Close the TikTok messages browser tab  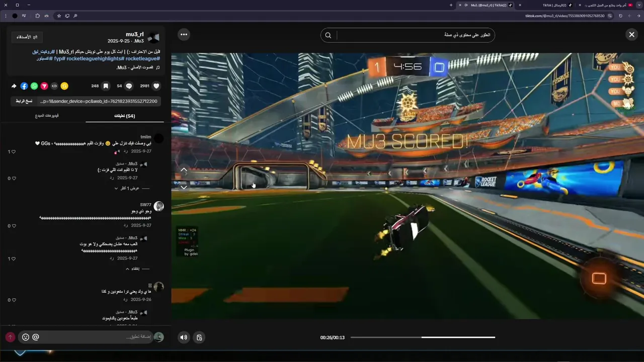coord(520,5)
